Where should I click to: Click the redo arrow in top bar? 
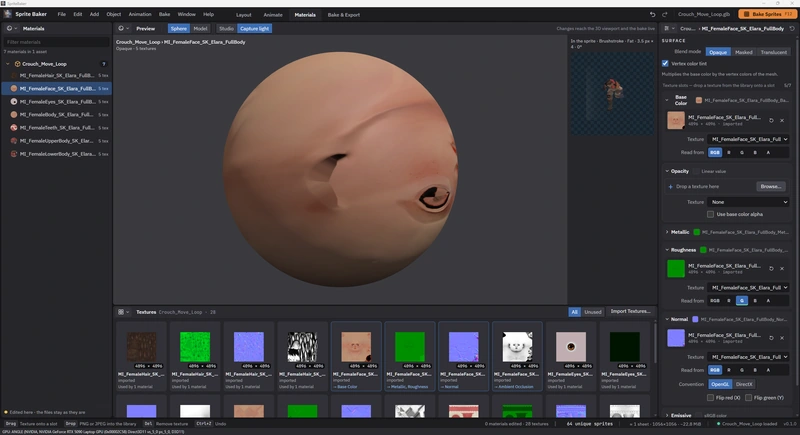click(664, 14)
